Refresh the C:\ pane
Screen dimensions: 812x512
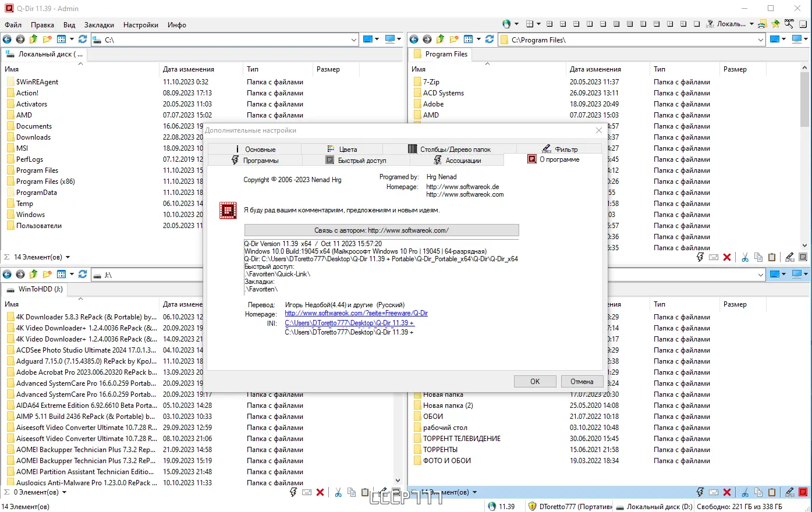pyautogui.click(x=83, y=40)
